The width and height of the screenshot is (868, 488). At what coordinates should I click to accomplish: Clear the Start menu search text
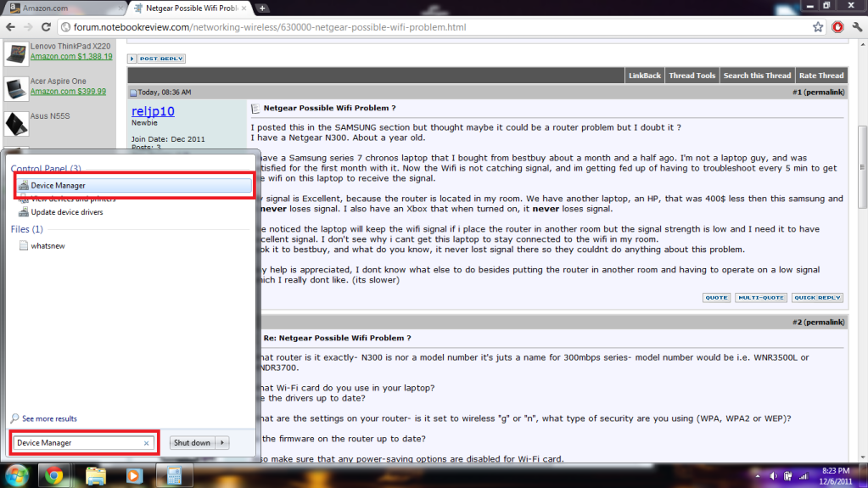(146, 443)
